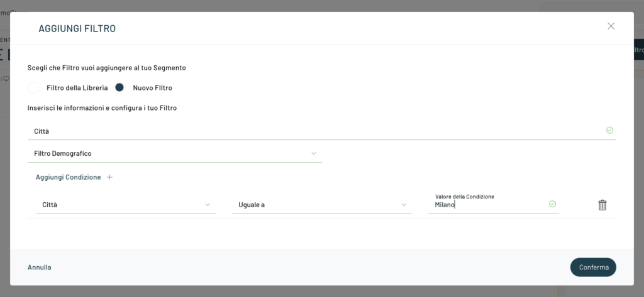This screenshot has height=297, width=644.
Task: Click the Annulla link
Action: click(40, 267)
